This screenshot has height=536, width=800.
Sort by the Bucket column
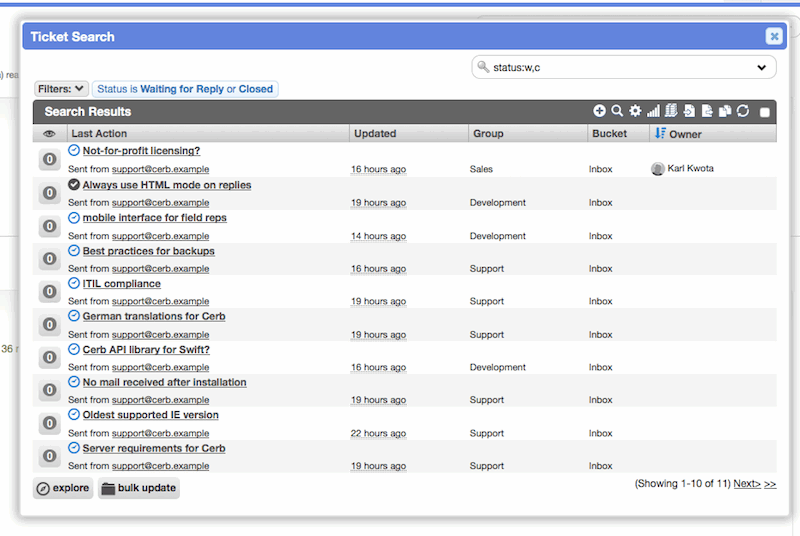point(609,134)
